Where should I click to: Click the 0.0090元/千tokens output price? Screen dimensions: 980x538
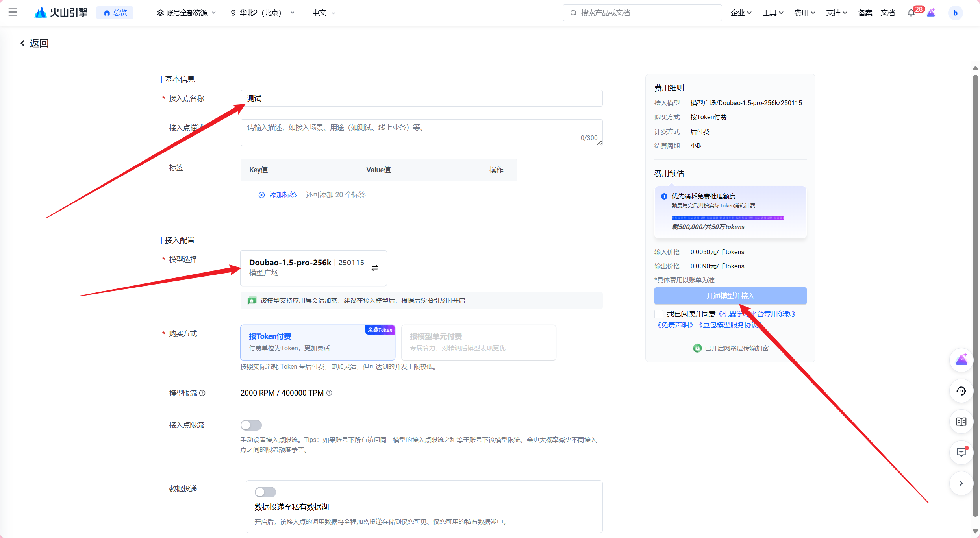click(717, 266)
